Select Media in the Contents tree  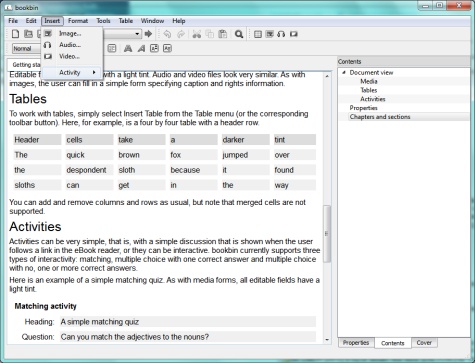tap(369, 81)
